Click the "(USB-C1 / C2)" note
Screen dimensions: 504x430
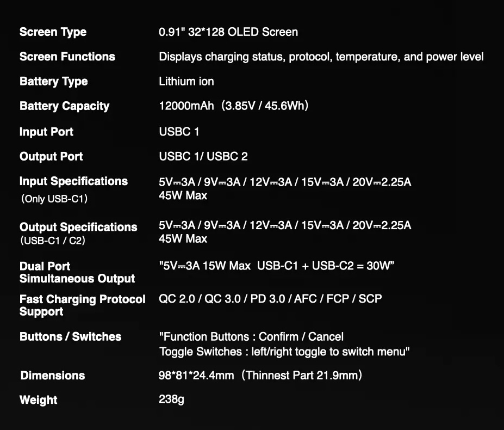[52, 240]
